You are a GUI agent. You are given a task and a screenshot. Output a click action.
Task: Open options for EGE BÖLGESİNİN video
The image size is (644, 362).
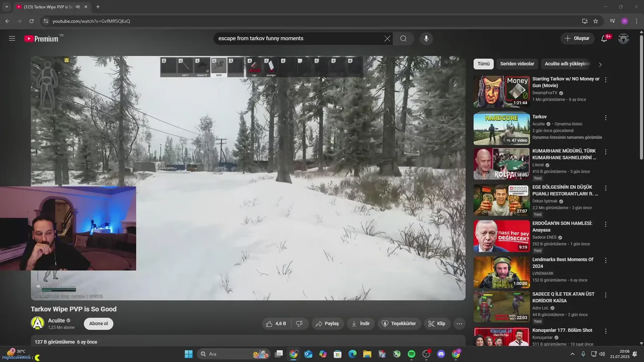tap(606, 188)
